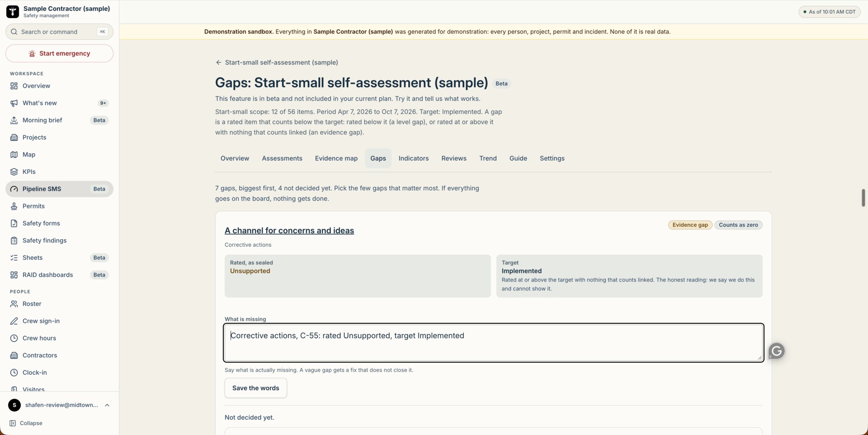868x435 pixels.
Task: Click the Start emergency button
Action: [59, 53]
